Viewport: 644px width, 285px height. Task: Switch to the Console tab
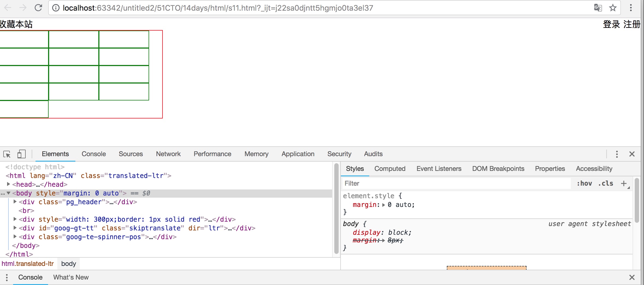click(x=94, y=154)
